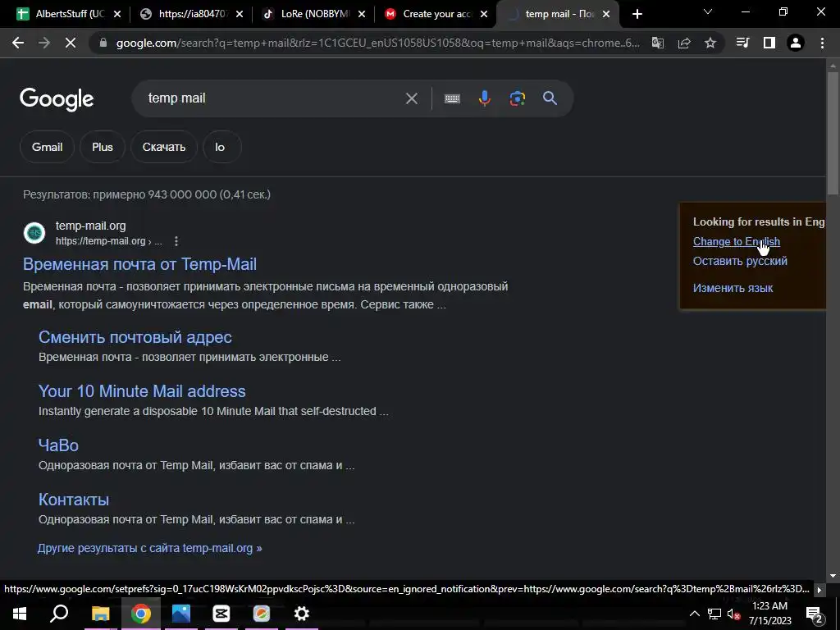Viewport: 840px width, 630px height.
Task: Click the https://temp-mail.org breadcrumb URL
Action: (x=109, y=242)
